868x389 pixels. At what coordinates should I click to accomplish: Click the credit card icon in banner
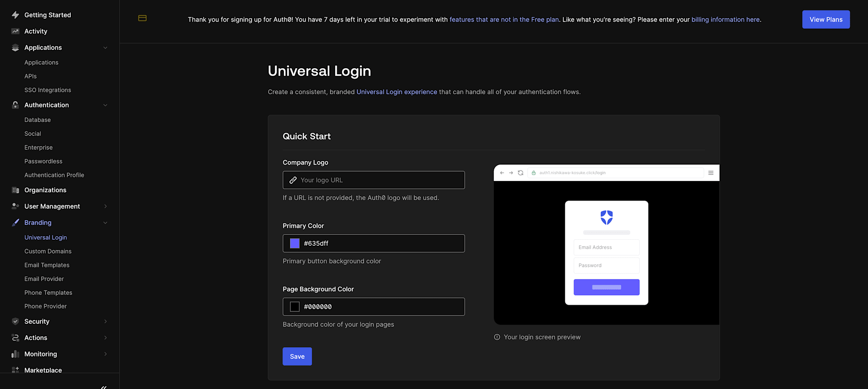(x=142, y=18)
